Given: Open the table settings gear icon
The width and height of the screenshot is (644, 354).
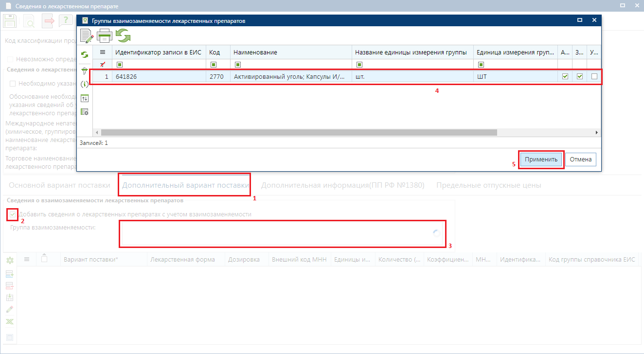Looking at the screenshot, I should [85, 112].
